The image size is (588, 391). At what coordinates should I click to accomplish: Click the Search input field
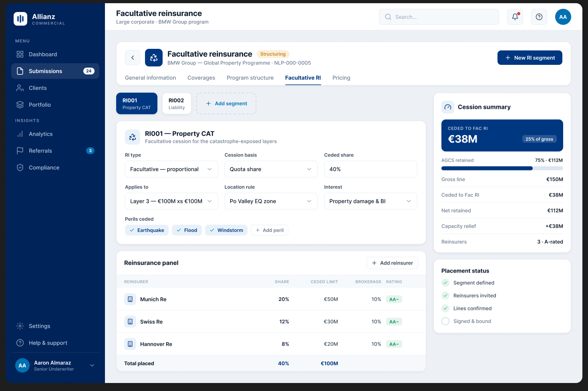coord(439,17)
